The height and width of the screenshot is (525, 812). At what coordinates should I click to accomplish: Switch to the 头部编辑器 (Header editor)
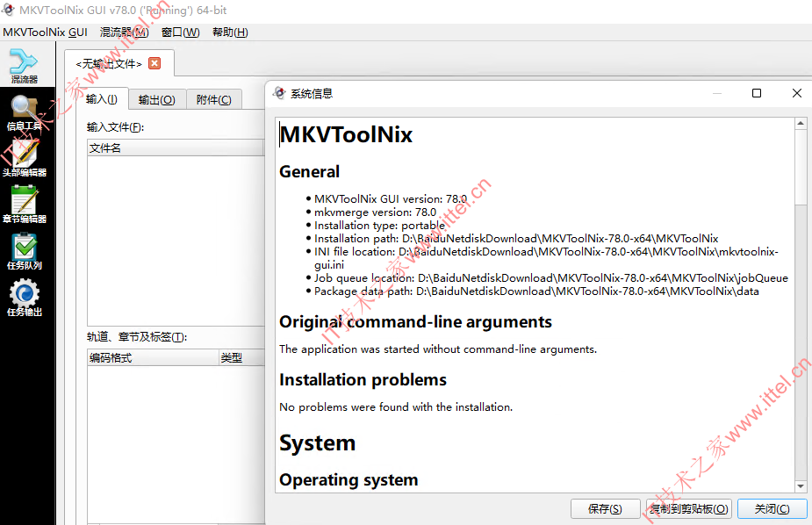[x=26, y=158]
